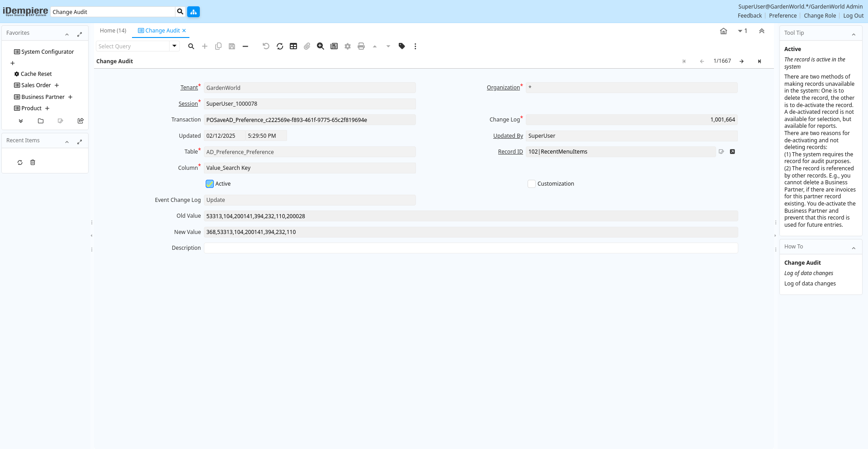Open the Select Query dropdown arrow
Screen dimensions: 868x449
point(175,46)
